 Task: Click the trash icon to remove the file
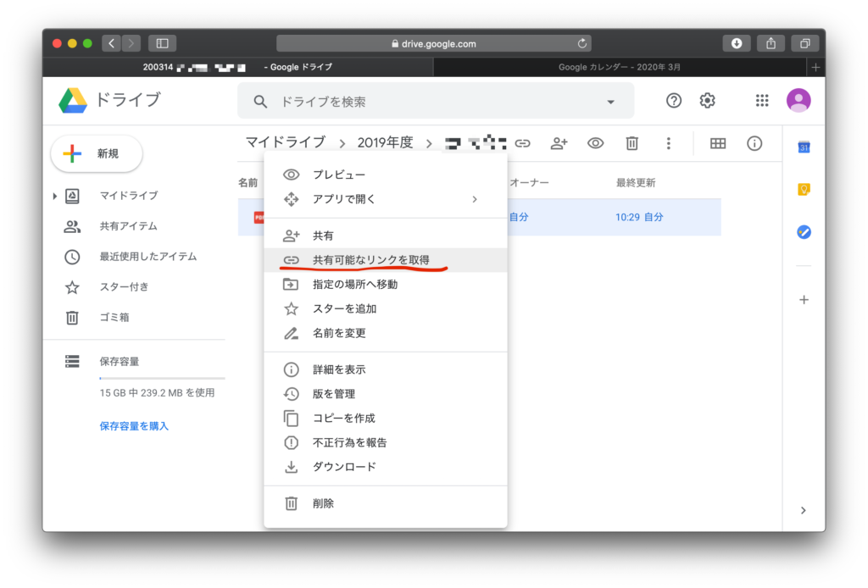click(x=632, y=142)
